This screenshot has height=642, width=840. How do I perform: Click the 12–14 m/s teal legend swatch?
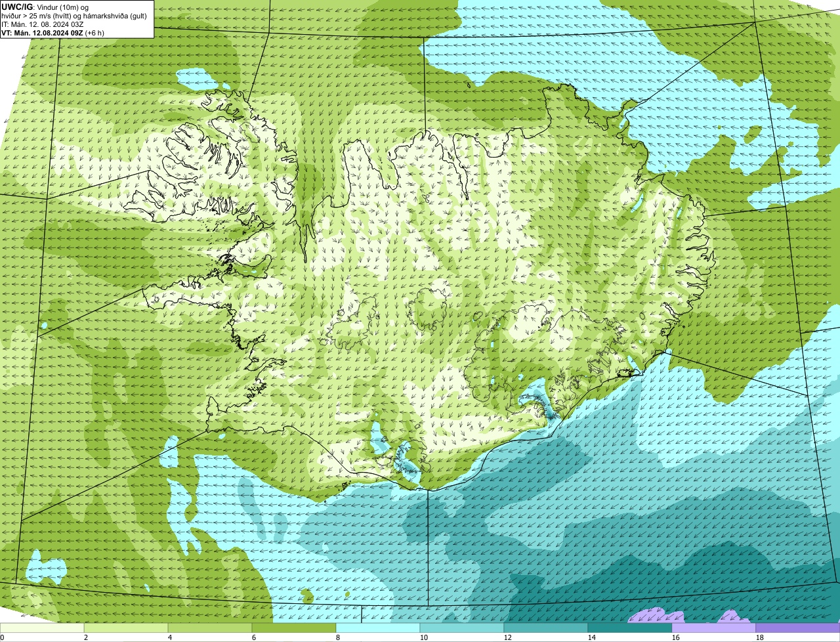coord(546,628)
